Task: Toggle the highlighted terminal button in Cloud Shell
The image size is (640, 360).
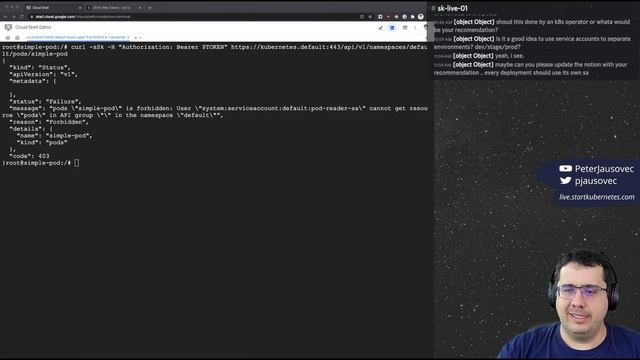Action: 392,28
